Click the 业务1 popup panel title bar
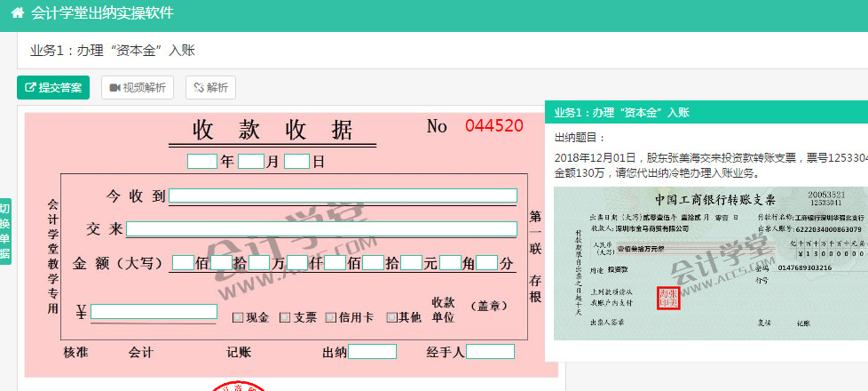 (706, 112)
